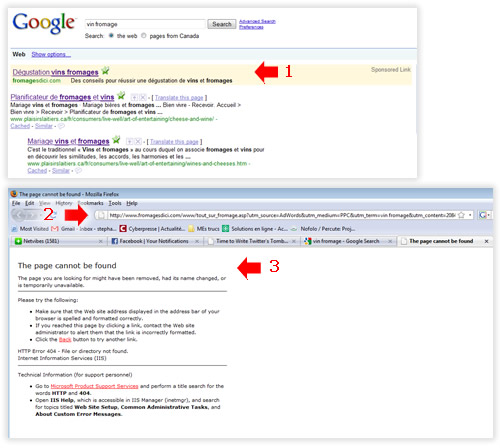Open the 'Most Visited' bookmark

pos(30,229)
